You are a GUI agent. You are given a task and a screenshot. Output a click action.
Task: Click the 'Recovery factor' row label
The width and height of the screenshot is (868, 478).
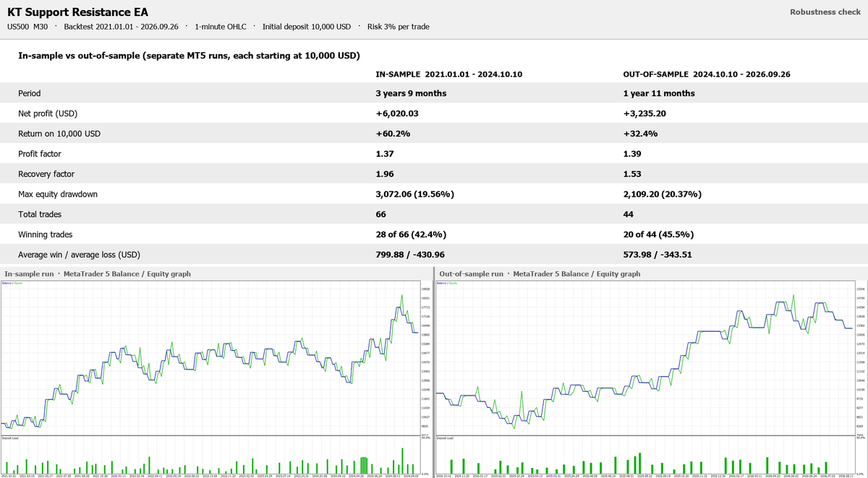point(46,174)
